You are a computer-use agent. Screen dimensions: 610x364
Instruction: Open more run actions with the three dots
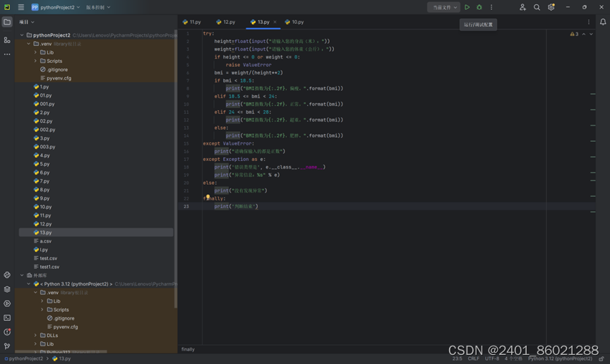(x=491, y=7)
